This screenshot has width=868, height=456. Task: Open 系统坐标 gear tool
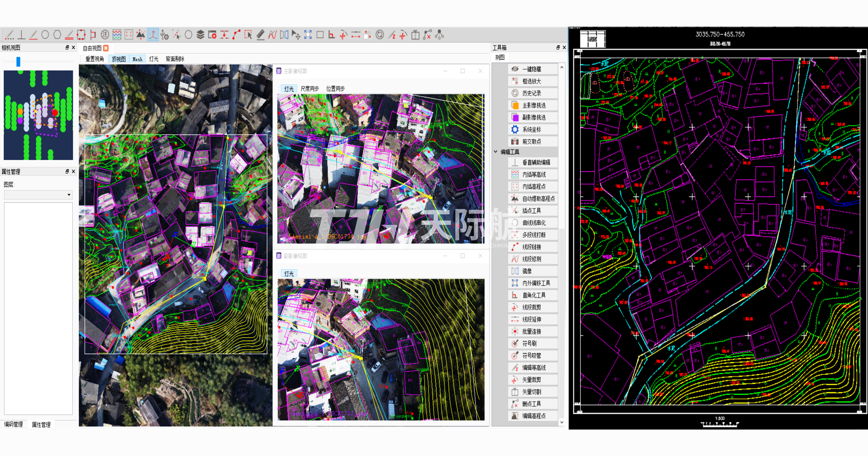(x=515, y=129)
